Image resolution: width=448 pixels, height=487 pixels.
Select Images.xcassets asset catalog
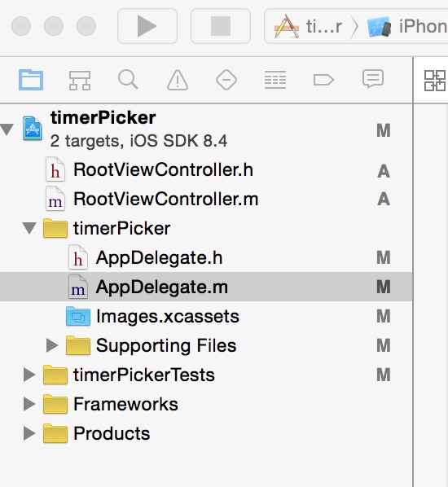pyautogui.click(x=206, y=316)
